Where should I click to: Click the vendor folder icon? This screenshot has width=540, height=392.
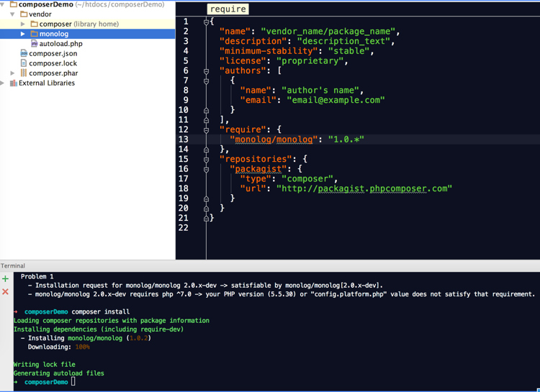(24, 14)
